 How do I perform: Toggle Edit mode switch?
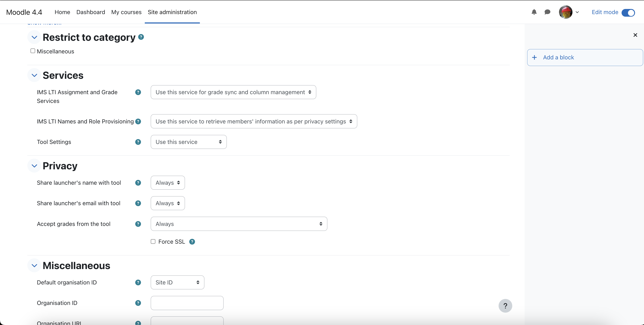[628, 13]
